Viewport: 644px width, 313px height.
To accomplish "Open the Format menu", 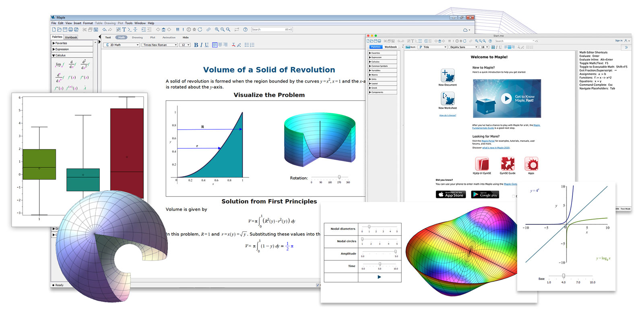I will click(x=88, y=23).
